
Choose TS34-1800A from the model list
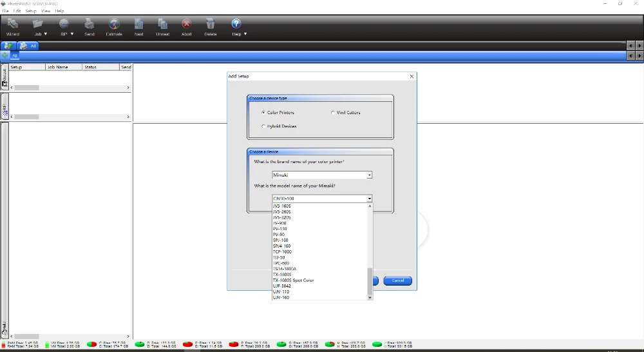click(320, 269)
